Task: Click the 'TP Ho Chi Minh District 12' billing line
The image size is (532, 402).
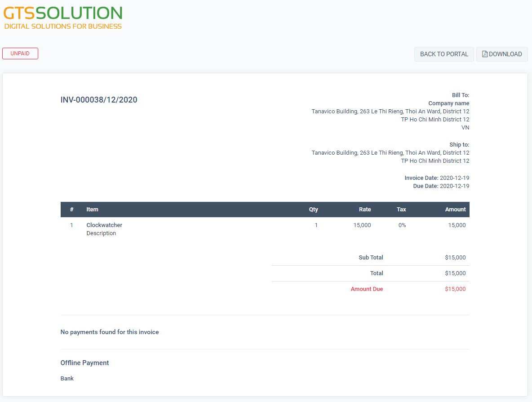Action: (435, 120)
